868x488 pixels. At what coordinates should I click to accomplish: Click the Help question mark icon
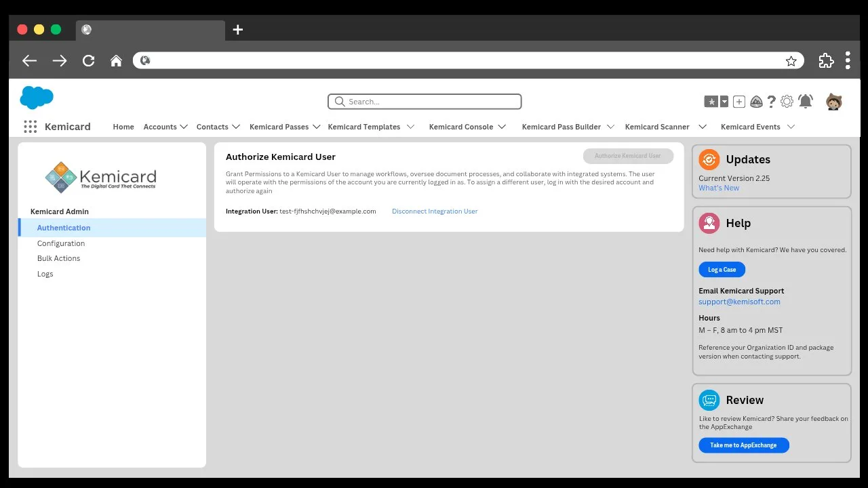click(772, 102)
